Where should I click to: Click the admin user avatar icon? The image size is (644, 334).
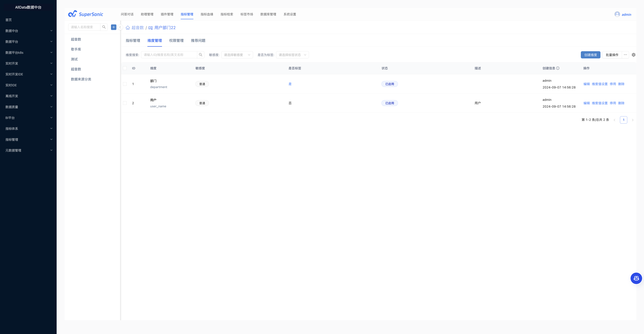pos(617,14)
